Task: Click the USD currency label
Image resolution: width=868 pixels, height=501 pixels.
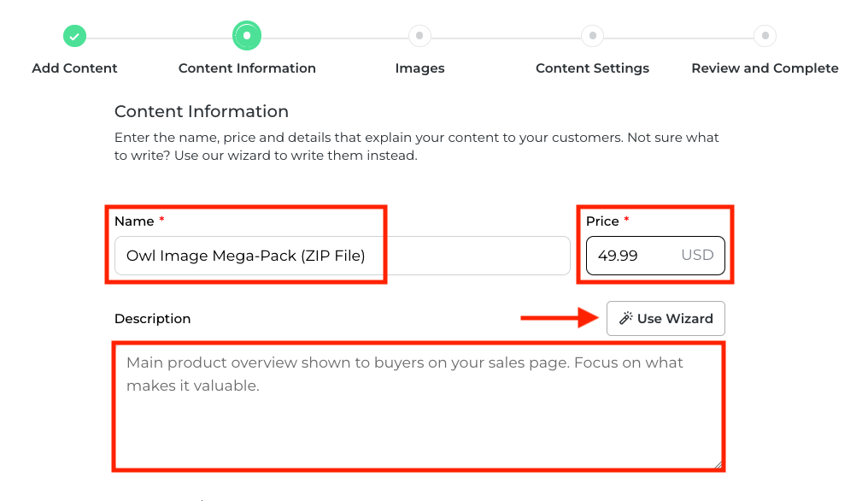Action: 697,256
